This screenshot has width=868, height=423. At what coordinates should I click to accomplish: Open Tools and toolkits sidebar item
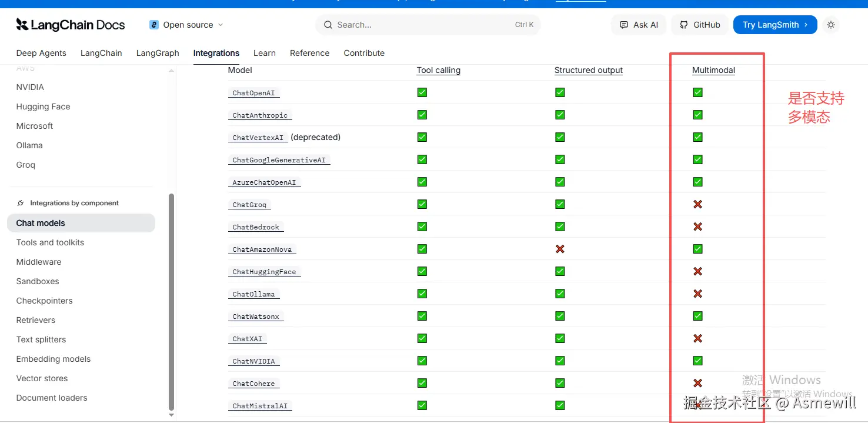click(50, 242)
